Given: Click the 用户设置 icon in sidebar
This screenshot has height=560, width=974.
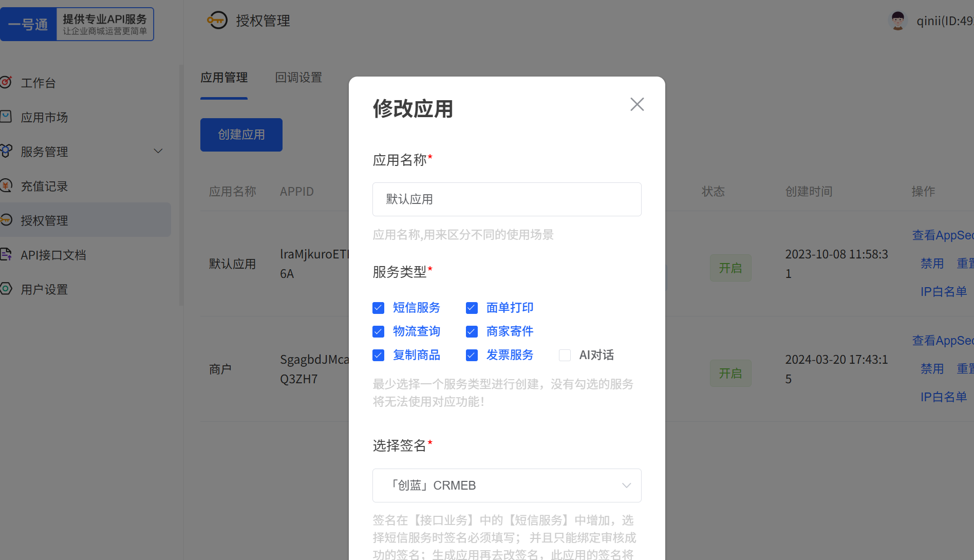Looking at the screenshot, I should [x=6, y=289].
